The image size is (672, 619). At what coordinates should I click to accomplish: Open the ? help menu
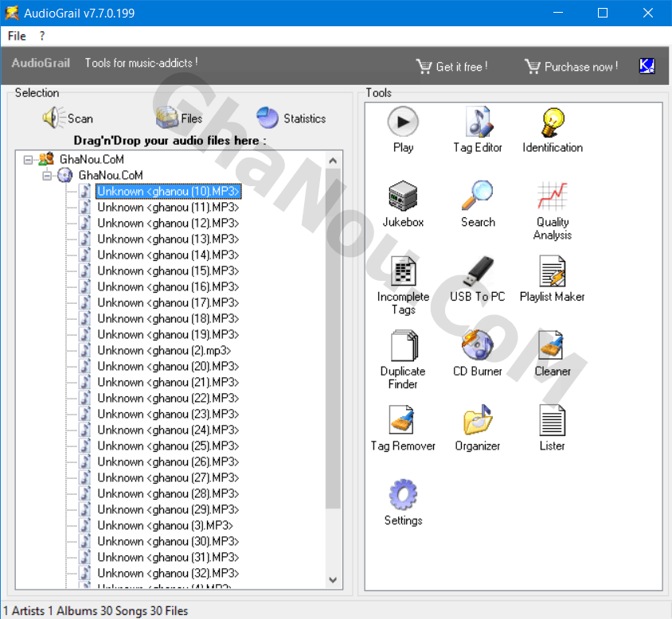click(41, 36)
